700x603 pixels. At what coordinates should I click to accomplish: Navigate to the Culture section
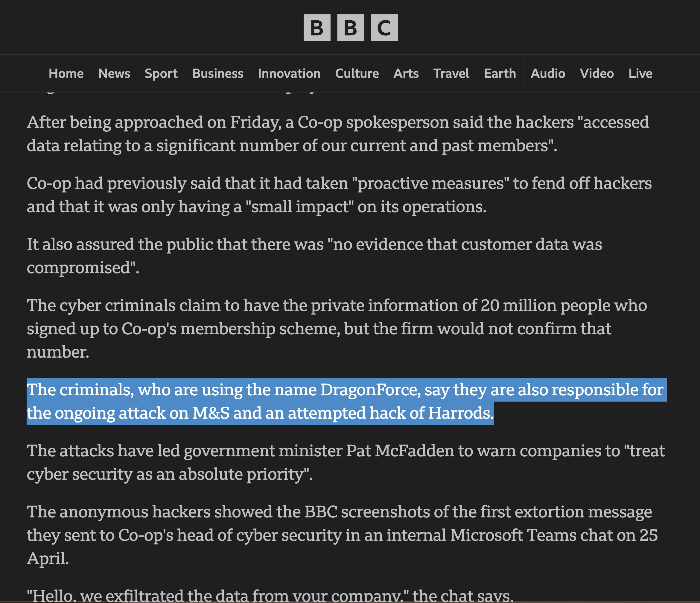(357, 73)
